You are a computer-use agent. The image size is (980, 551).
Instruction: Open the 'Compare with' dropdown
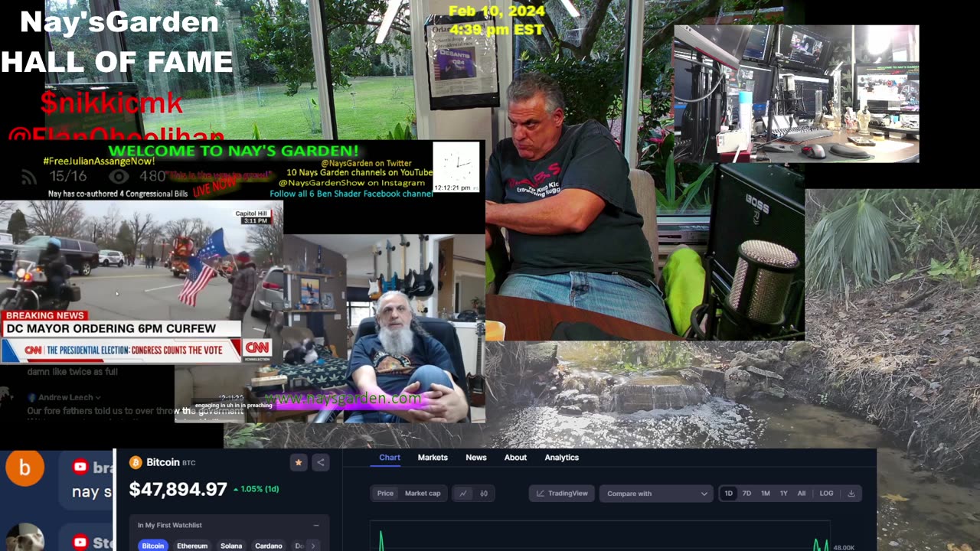pyautogui.click(x=656, y=494)
